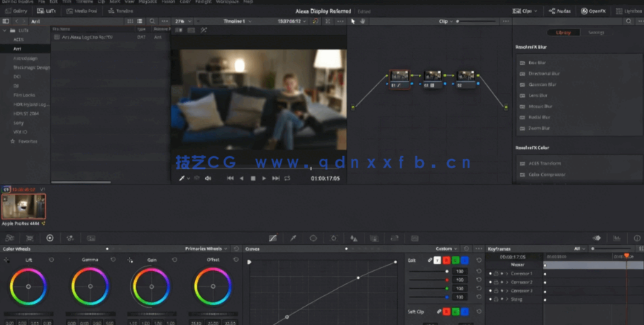
Task: Play forward button in viewer
Action: tap(264, 178)
